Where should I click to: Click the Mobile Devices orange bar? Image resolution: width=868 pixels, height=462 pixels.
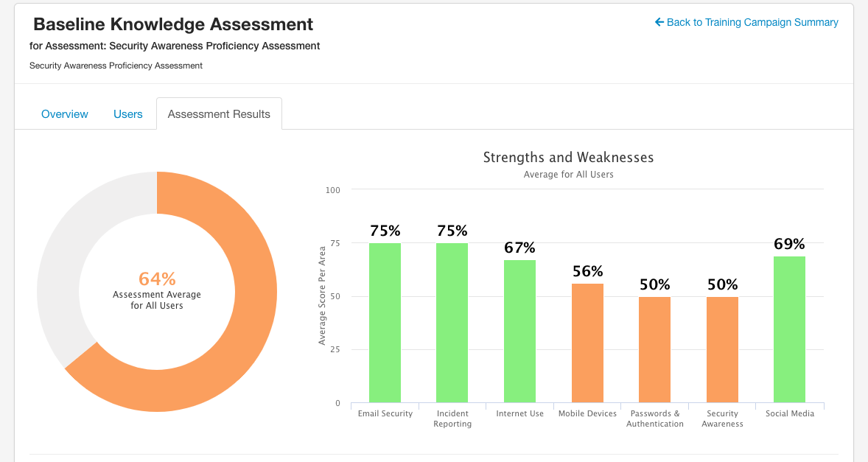(x=587, y=343)
